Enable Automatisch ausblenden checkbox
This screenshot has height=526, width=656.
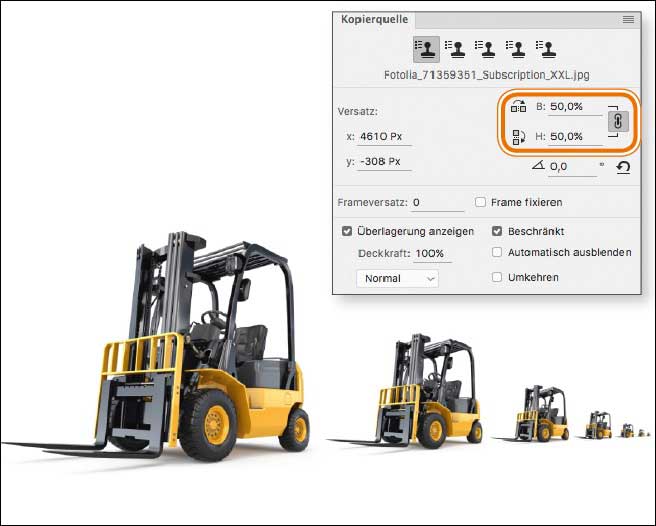pos(497,252)
